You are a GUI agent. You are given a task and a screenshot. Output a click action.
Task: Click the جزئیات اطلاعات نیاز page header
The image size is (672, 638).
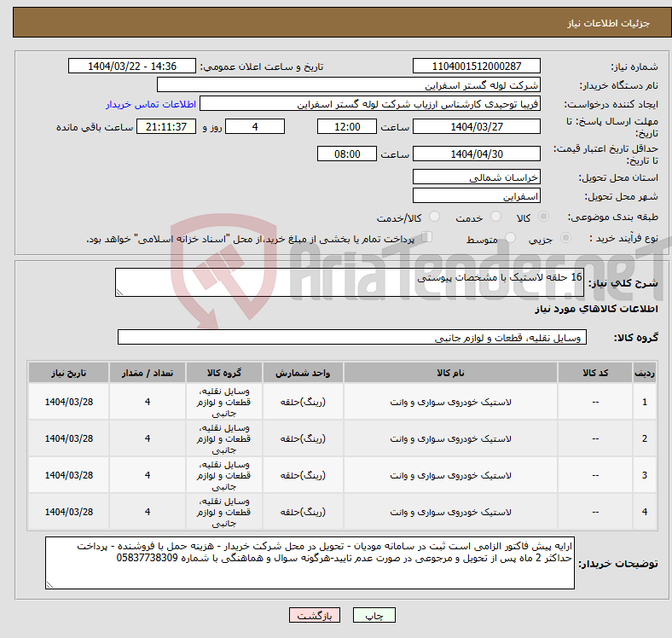click(x=608, y=23)
